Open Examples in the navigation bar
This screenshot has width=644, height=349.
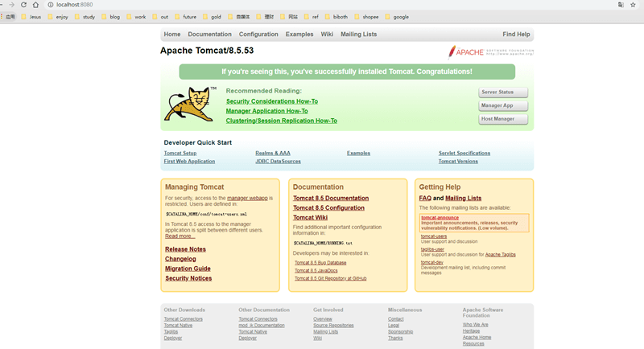point(299,35)
